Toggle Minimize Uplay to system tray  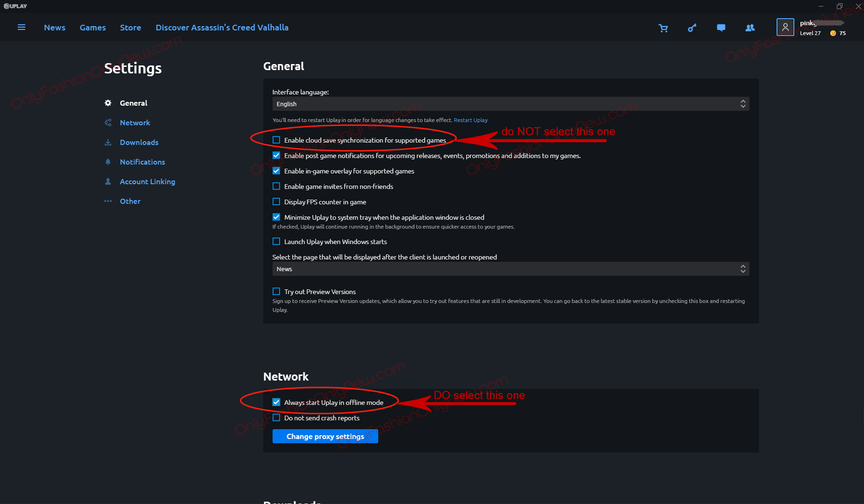coord(276,217)
